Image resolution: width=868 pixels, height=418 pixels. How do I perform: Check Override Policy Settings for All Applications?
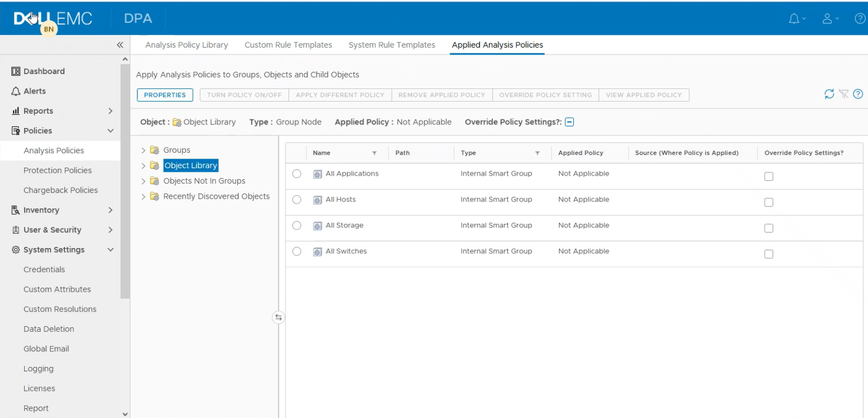[769, 176]
